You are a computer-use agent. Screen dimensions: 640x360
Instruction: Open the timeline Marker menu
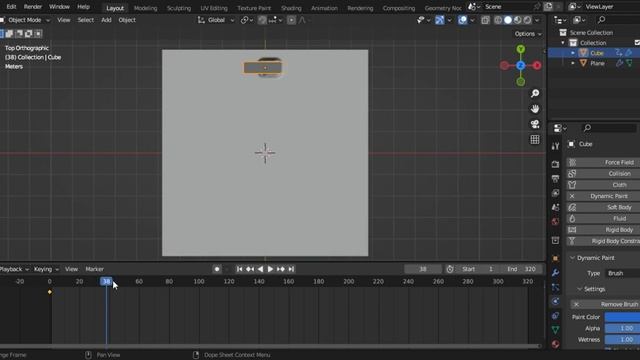tap(94, 269)
